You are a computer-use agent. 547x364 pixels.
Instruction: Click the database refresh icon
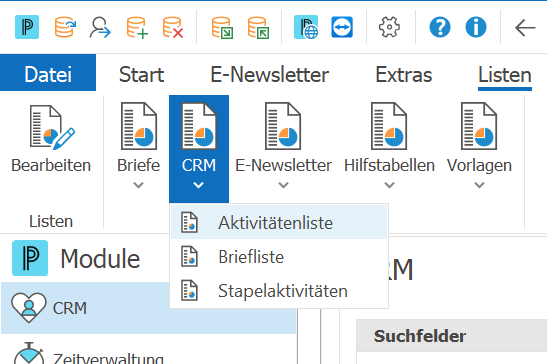pos(65,27)
